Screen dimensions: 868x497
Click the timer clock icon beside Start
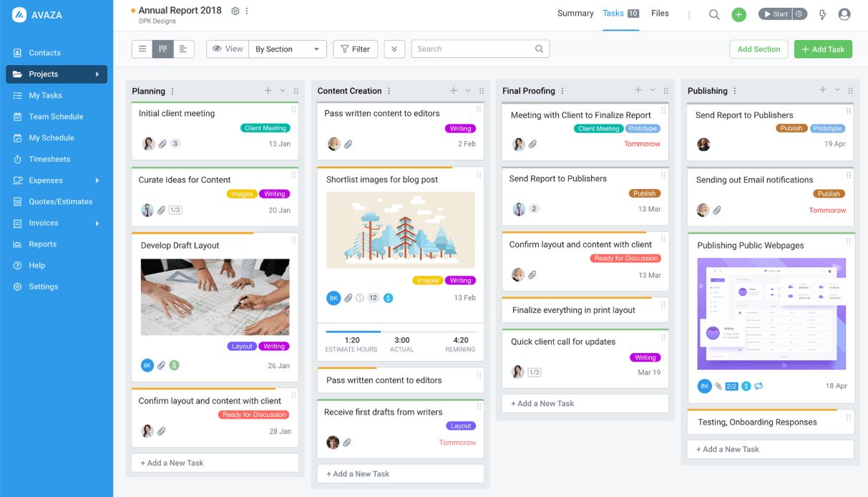799,13
